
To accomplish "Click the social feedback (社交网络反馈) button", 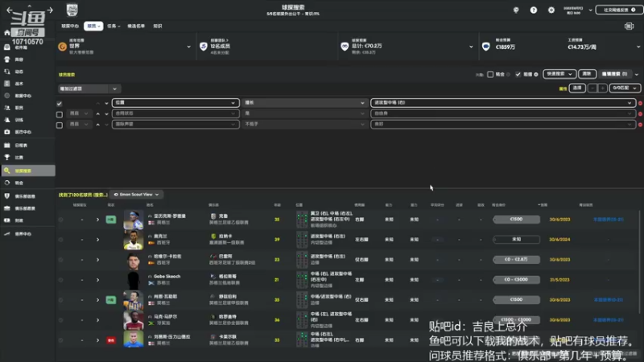I will pyautogui.click(x=619, y=10).
